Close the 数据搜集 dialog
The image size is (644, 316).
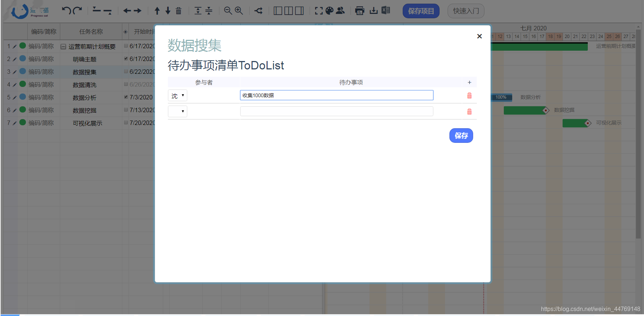(x=479, y=36)
